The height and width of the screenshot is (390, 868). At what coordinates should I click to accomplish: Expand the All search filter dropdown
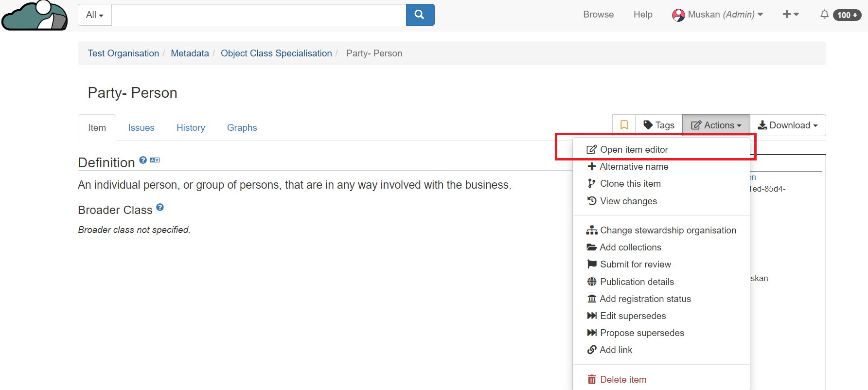point(95,15)
